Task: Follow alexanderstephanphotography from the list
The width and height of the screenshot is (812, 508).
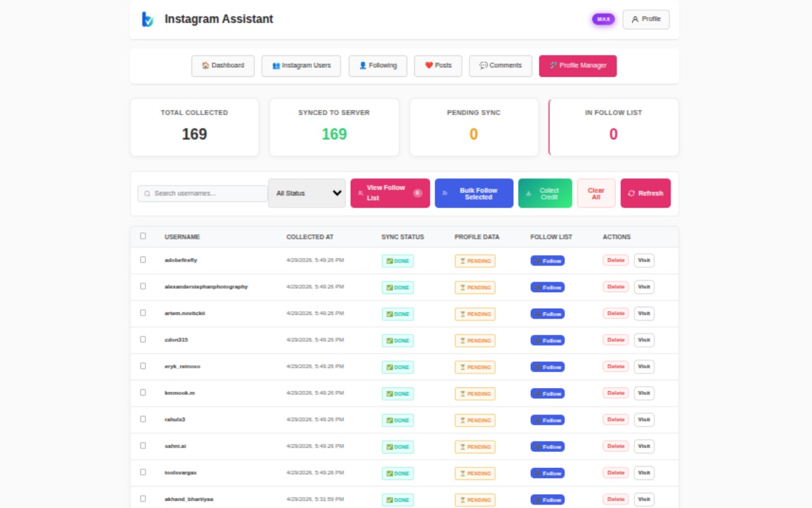Action: coord(547,288)
